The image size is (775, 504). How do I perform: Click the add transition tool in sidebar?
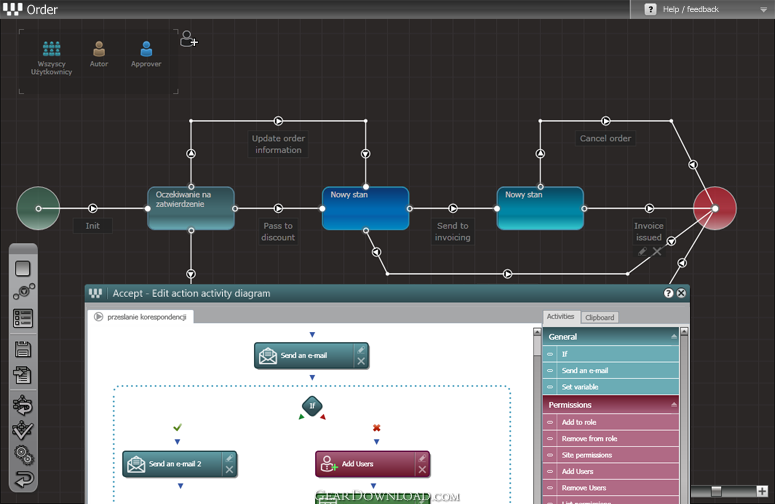(24, 292)
